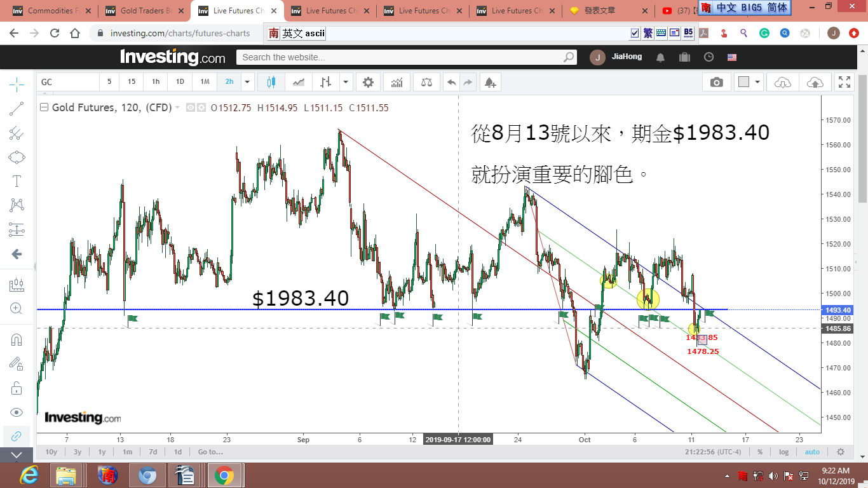Screen dimensions: 868x488
Task: Set chart range to 1y
Action: pos(102,452)
